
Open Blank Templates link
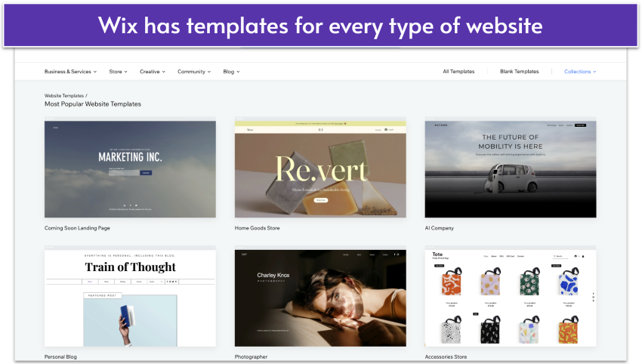(519, 72)
